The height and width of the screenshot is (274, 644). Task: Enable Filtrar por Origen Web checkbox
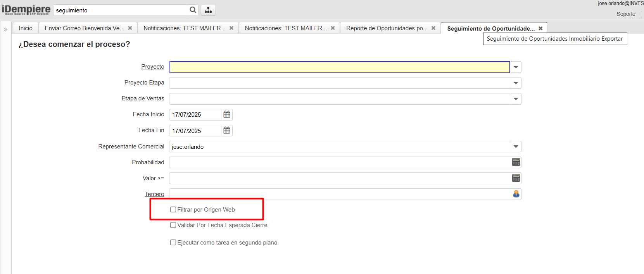173,210
